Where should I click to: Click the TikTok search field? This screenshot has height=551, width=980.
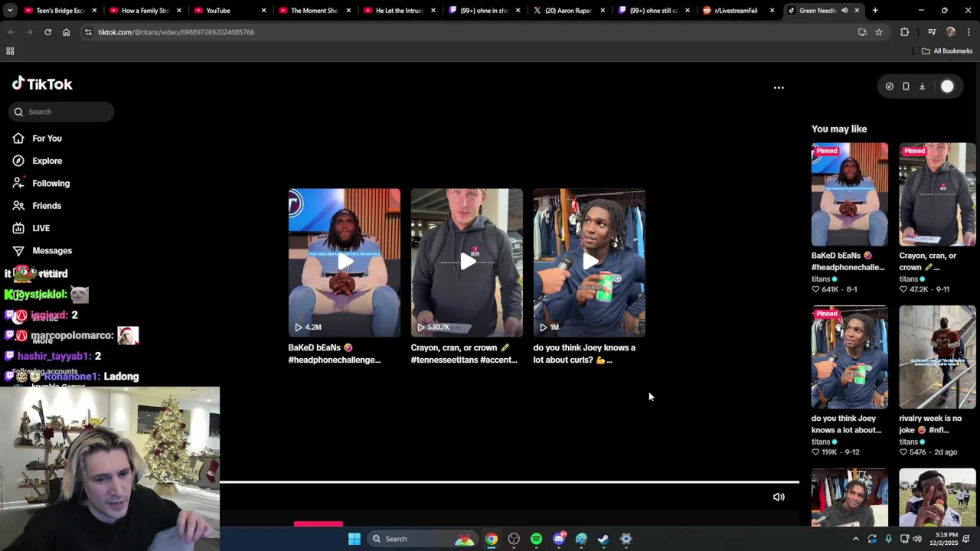click(61, 112)
